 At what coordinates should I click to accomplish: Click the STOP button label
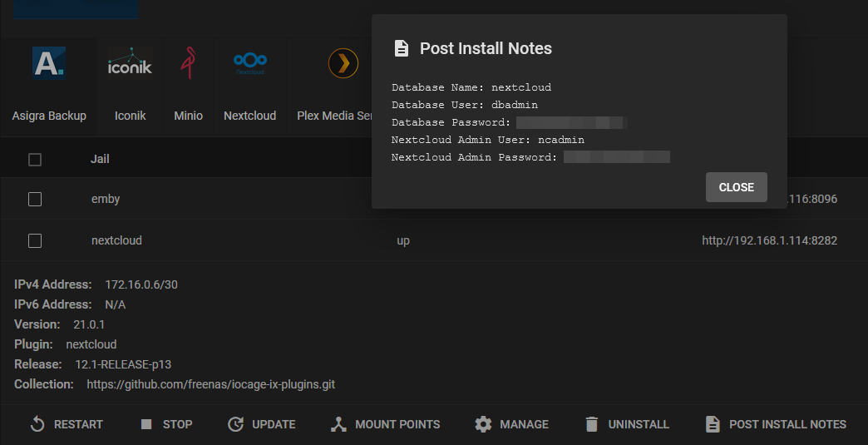click(177, 424)
